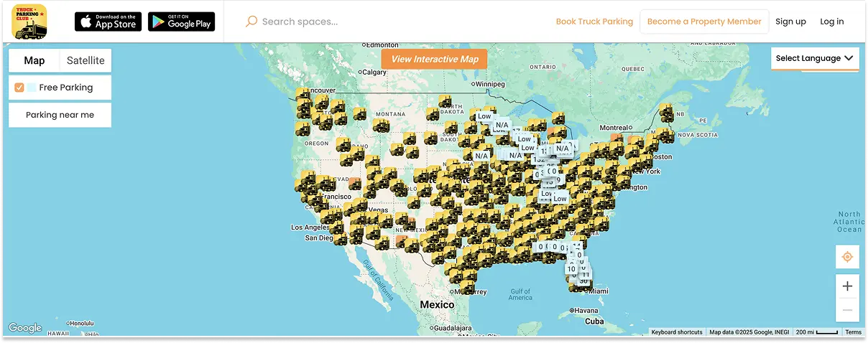
Task: Click the Mexico country label
Action: coord(437,304)
